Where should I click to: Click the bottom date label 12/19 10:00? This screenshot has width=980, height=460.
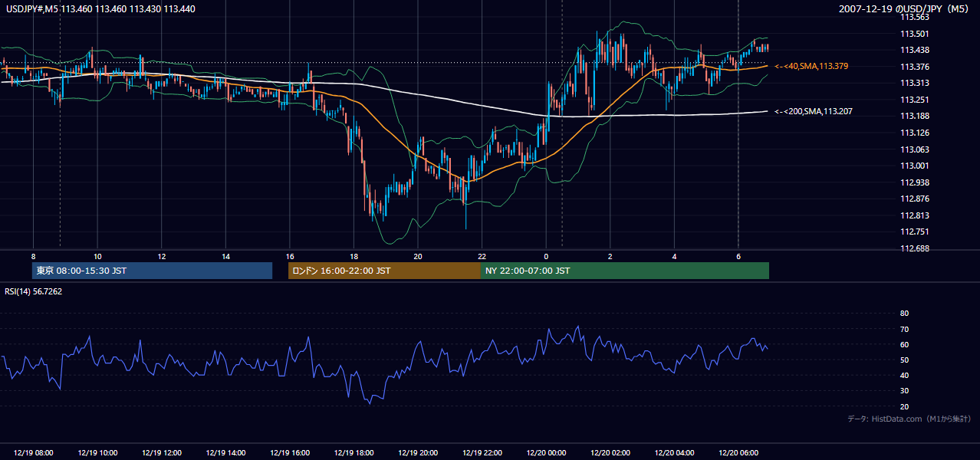(97, 453)
